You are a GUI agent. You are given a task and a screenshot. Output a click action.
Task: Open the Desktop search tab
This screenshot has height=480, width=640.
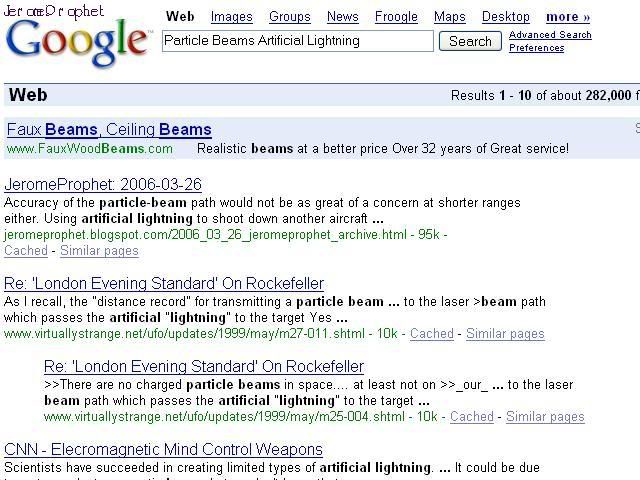click(x=506, y=17)
